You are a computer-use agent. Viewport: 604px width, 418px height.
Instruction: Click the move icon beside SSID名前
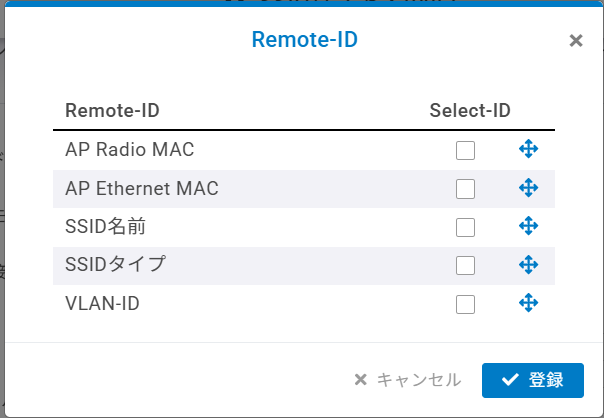(529, 226)
